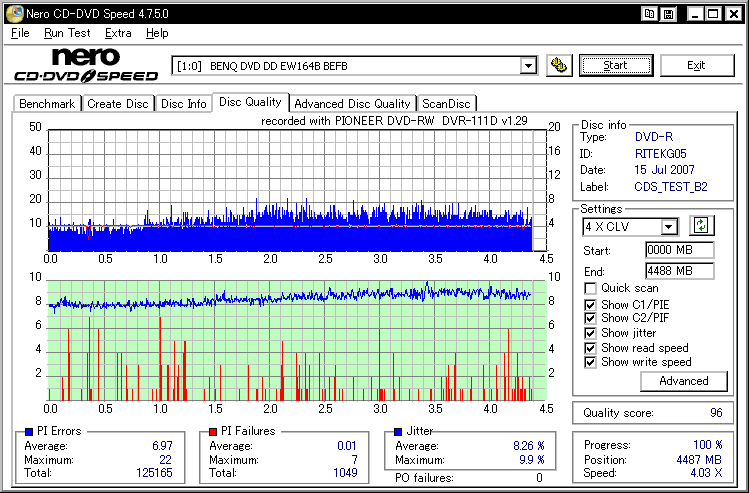Screen dimensions: 749x493
Task: Switch to the Create Disc tab
Action: pyautogui.click(x=118, y=104)
